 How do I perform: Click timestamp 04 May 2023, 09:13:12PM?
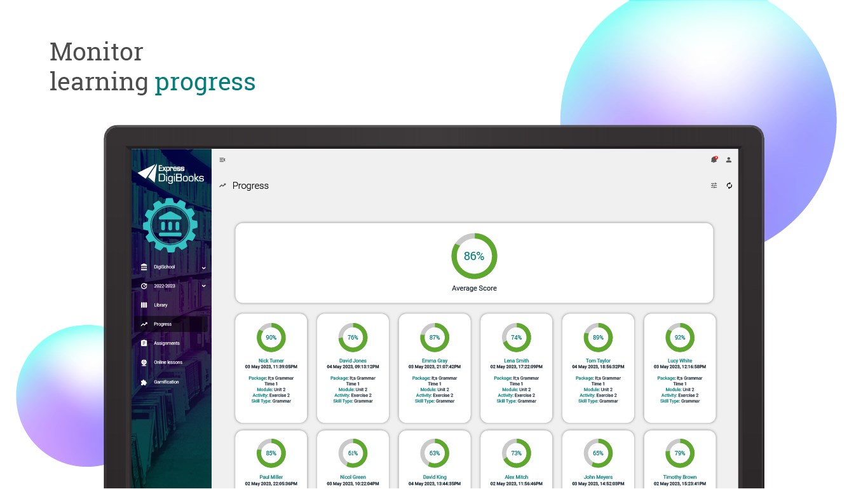[353, 367]
